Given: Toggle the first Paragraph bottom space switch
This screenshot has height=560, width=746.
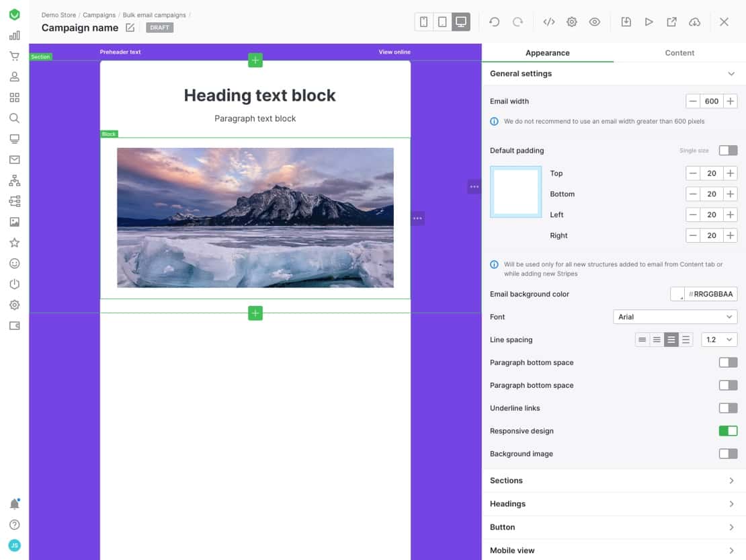Looking at the screenshot, I should [728, 362].
